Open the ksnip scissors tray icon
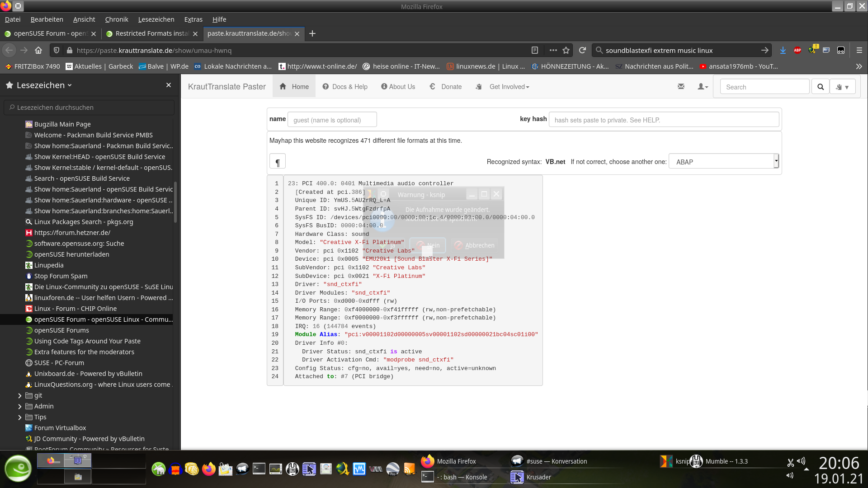This screenshot has width=868, height=488. coord(790,463)
